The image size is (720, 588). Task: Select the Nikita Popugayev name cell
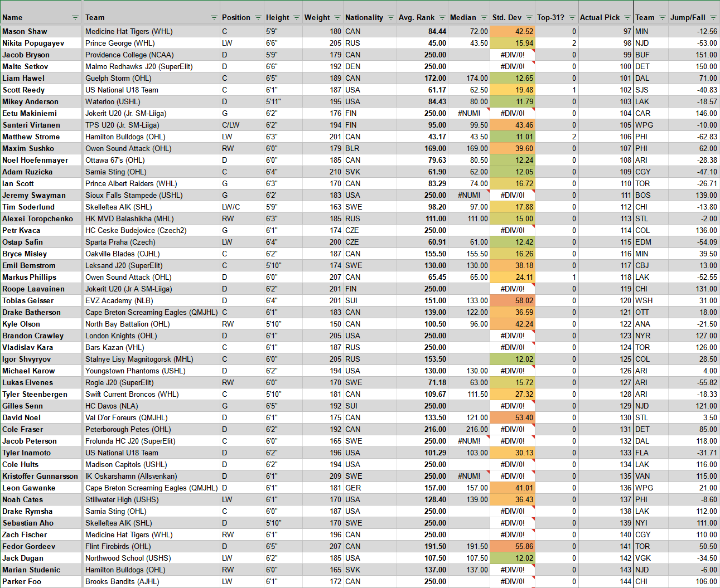(x=41, y=43)
